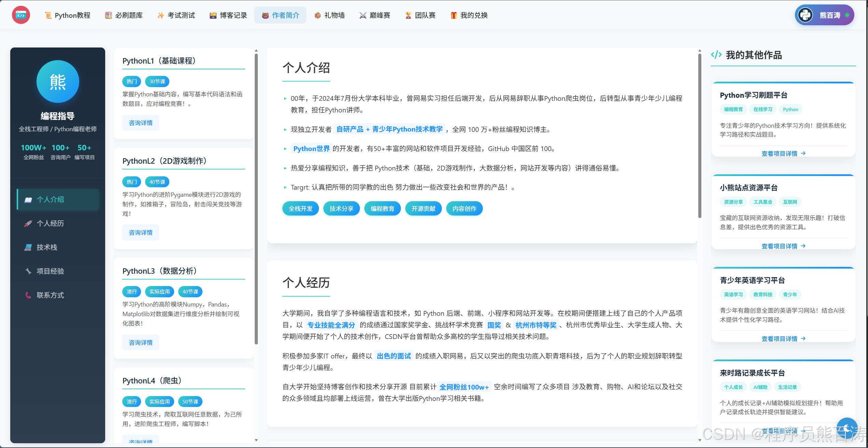This screenshot has height=448, width=868.
Task: Click the 100W+ 全网粉丝 stat
Action: coord(33,152)
